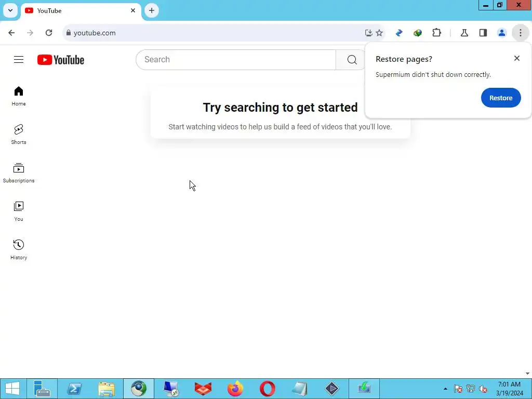532x399 pixels.
Task: Go forward with the forward arrow
Action: [30, 33]
